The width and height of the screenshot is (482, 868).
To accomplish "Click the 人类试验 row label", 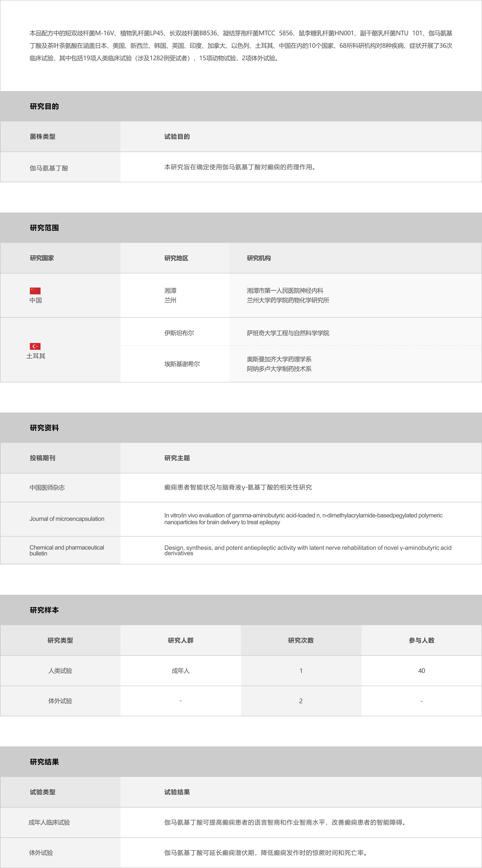I will [60, 671].
